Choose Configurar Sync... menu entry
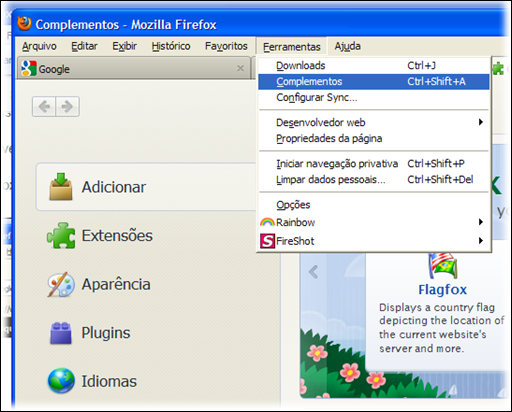Image resolution: width=512 pixels, height=412 pixels. (374, 98)
